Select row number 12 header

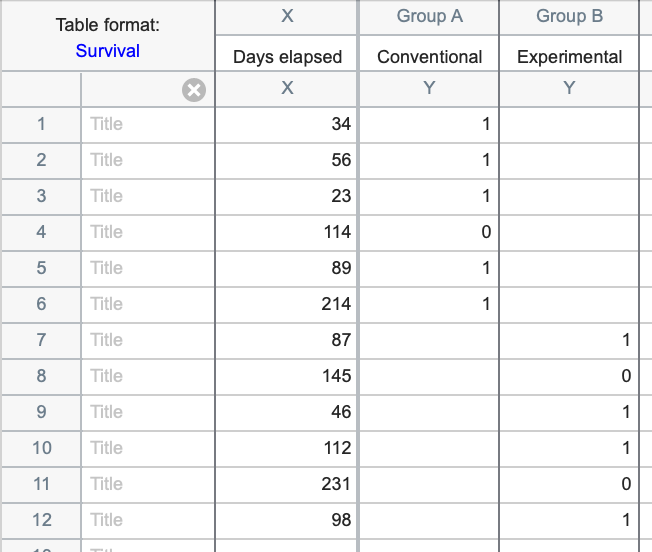41,520
